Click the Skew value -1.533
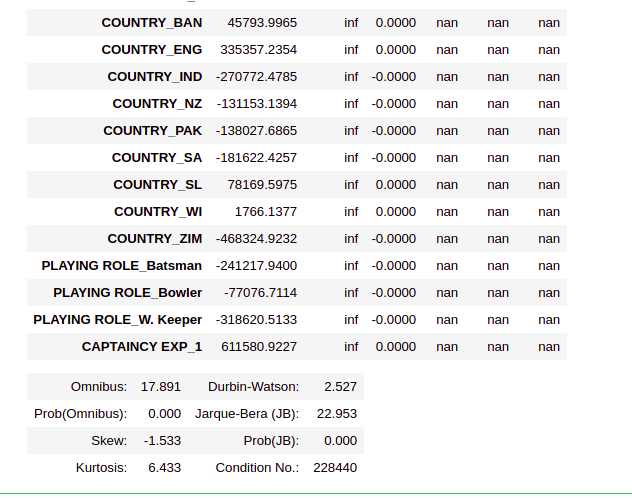Image resolution: width=632 pixels, height=499 pixels. [x=162, y=441]
